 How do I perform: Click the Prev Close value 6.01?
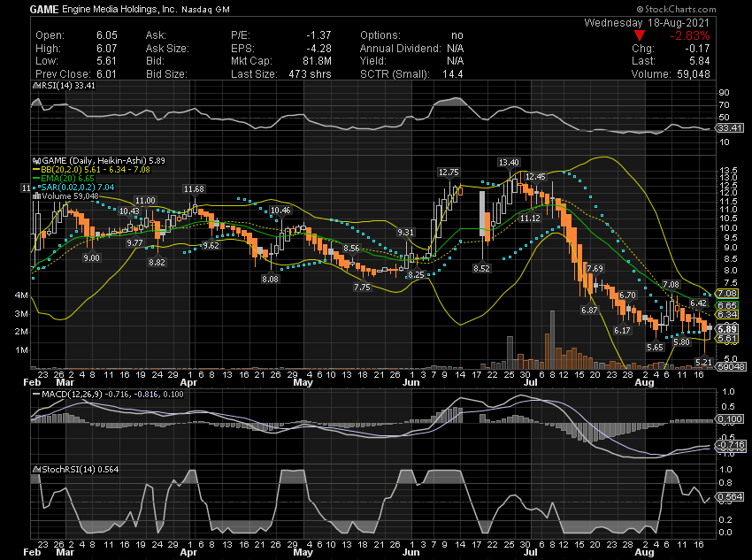pyautogui.click(x=106, y=74)
